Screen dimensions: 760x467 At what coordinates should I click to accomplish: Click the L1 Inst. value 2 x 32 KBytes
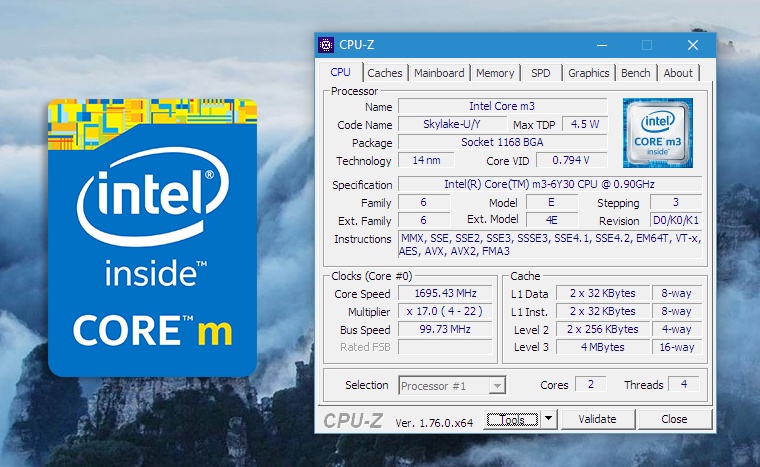click(602, 311)
